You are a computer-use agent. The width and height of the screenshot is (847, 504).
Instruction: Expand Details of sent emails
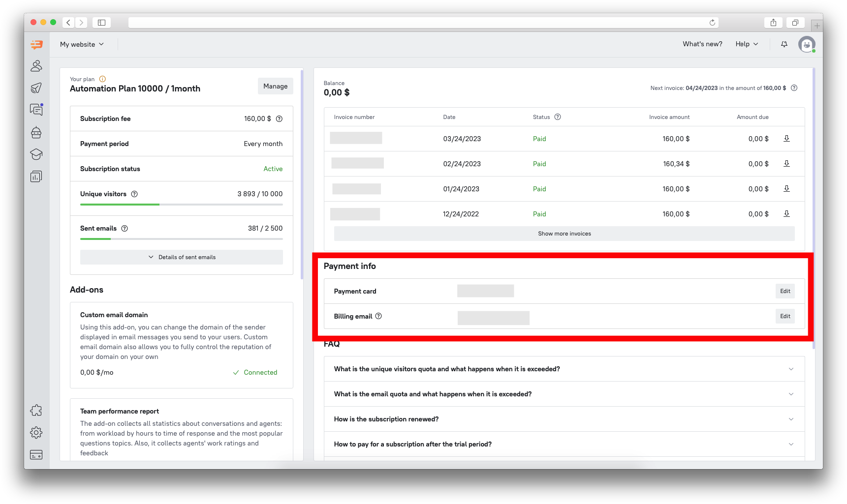coord(182,257)
